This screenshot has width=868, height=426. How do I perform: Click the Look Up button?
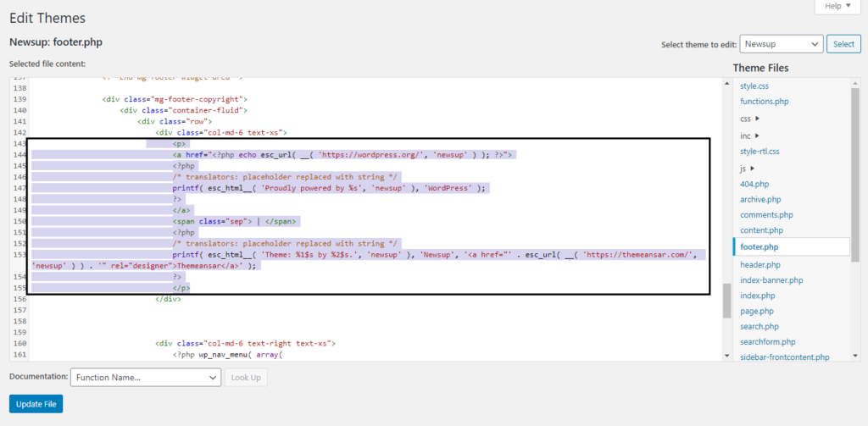pyautogui.click(x=246, y=378)
